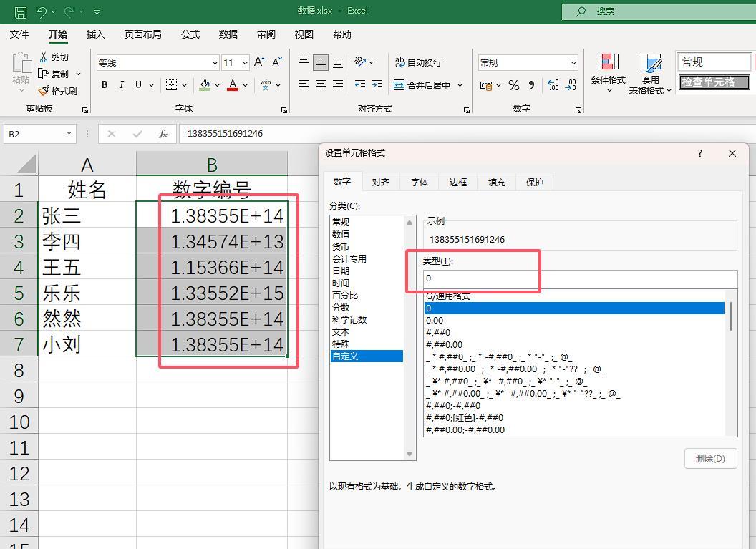Screen dimensions: 756x549
Task: Apply Percent Style
Action: click(x=514, y=85)
